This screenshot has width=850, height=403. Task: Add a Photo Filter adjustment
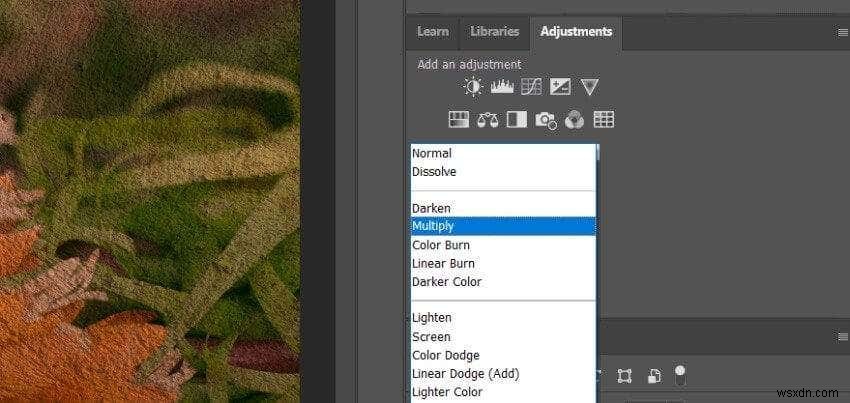point(545,120)
